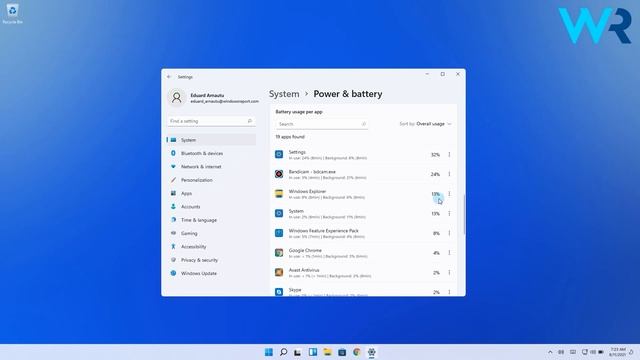The height and width of the screenshot is (360, 640).
Task: Open the Recycle Bin desktop icon
Action: pyautogui.click(x=12, y=13)
